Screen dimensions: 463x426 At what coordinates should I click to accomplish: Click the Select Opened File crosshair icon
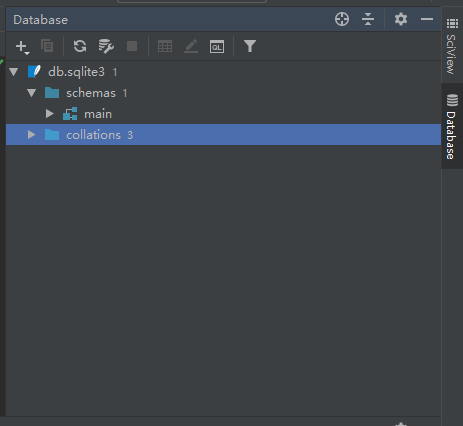pos(342,19)
